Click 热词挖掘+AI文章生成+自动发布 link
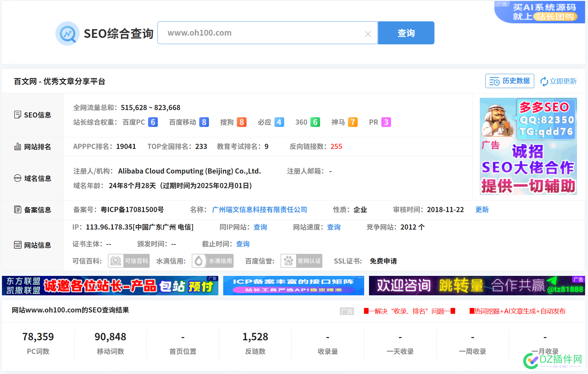This screenshot has width=588, height=374. (518, 311)
